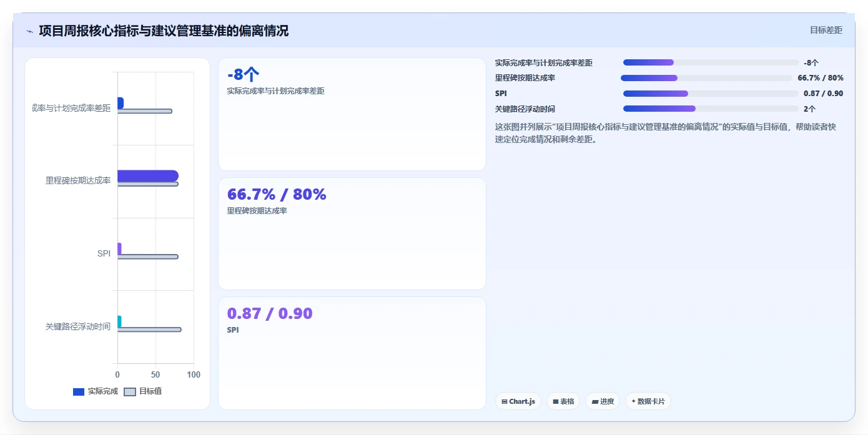Click the square icon in 表格 chip
The height and width of the screenshot is (435, 868).
[555, 401]
